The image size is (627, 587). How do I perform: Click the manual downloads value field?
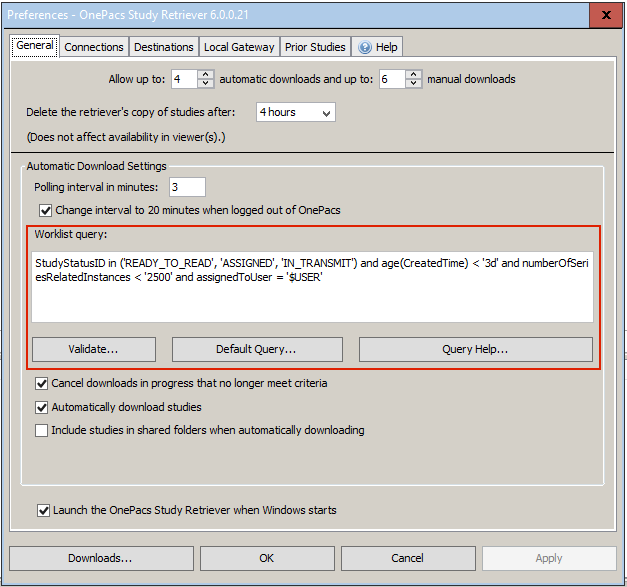point(392,79)
